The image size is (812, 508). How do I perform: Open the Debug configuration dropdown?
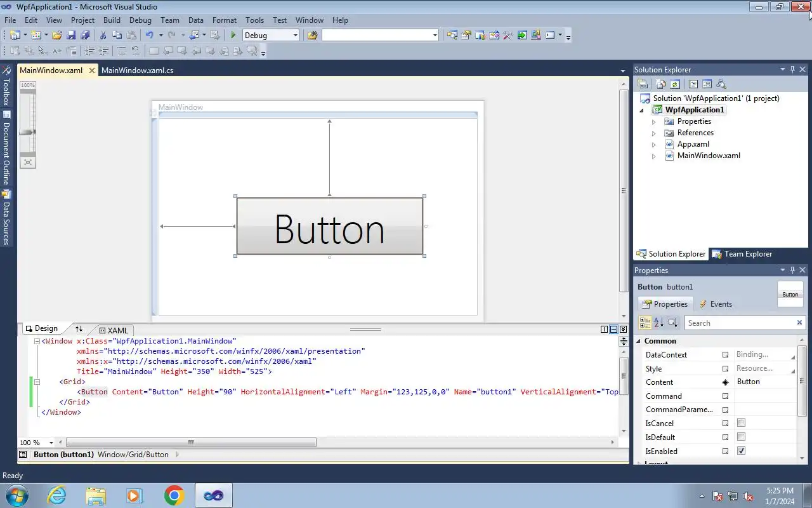(x=295, y=36)
